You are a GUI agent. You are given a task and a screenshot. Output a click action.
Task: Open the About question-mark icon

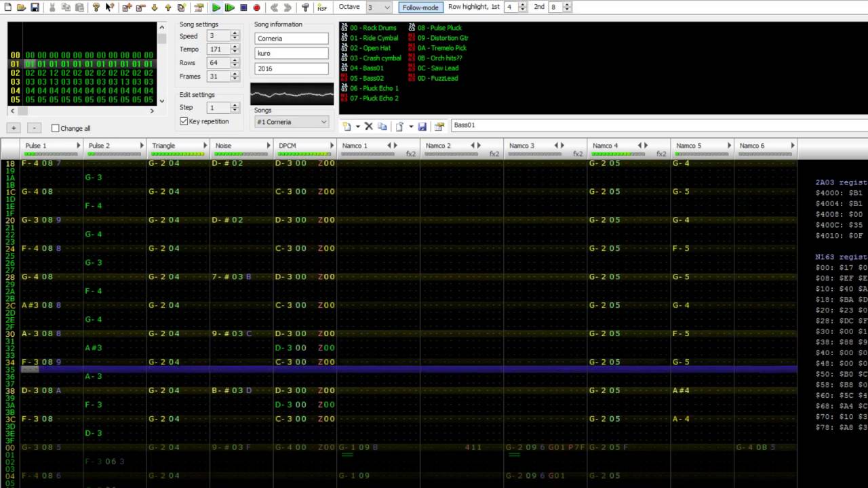click(x=96, y=7)
